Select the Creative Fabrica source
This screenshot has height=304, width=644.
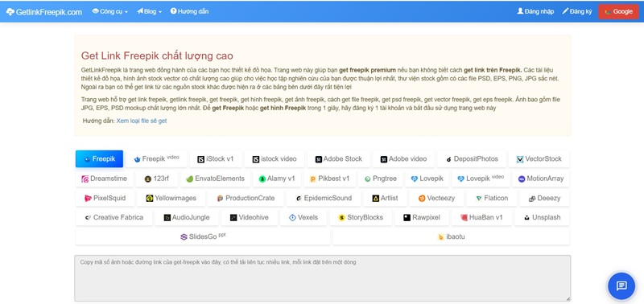[x=114, y=217]
